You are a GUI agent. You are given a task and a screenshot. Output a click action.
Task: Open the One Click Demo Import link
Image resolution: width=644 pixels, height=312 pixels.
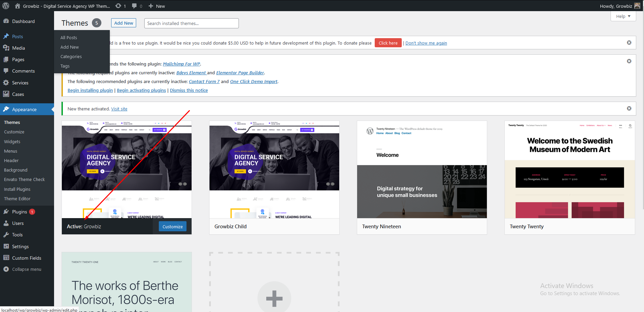pyautogui.click(x=254, y=81)
